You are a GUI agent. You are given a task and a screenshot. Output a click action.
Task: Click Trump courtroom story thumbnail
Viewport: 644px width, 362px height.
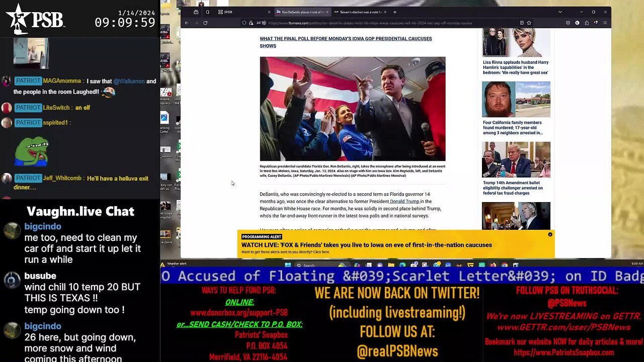(x=516, y=159)
